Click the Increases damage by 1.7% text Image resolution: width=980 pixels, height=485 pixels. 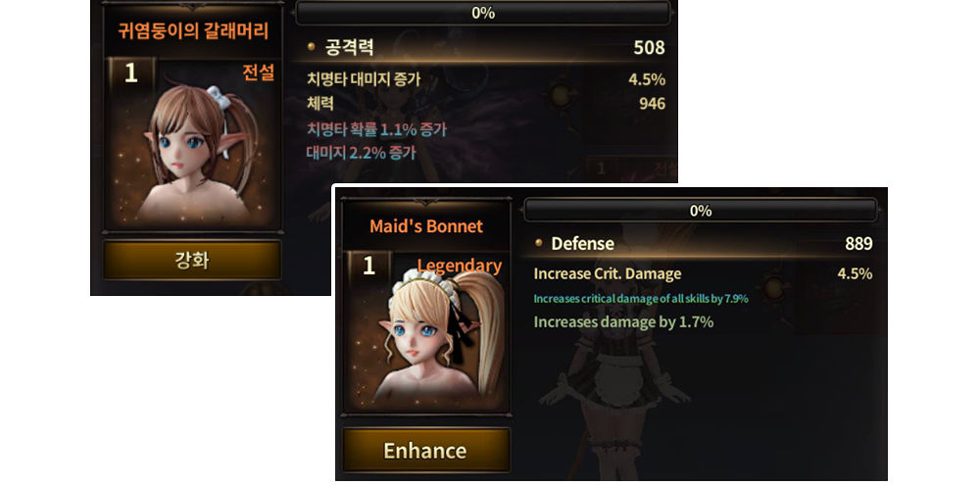point(623,322)
